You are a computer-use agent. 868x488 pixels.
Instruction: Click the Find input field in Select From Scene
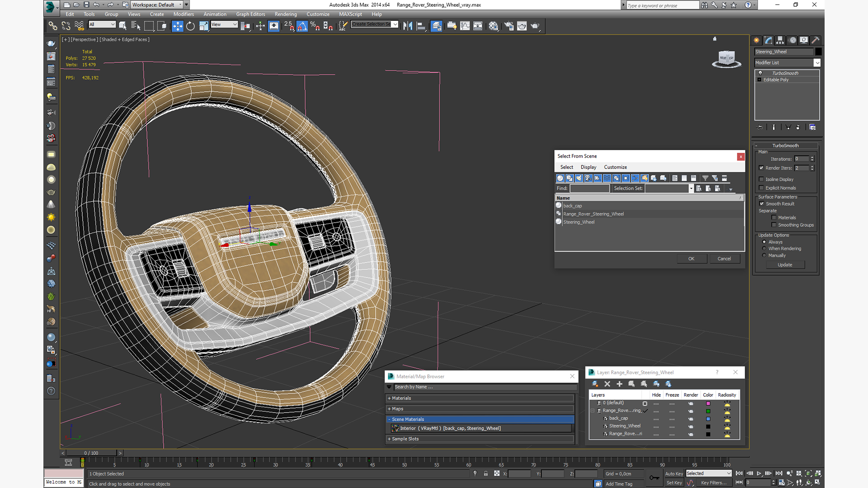[590, 188]
